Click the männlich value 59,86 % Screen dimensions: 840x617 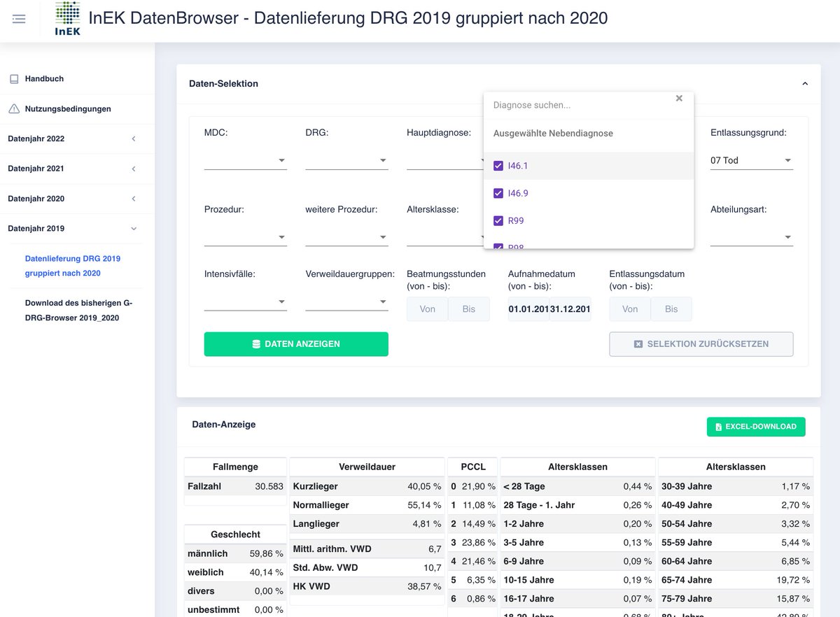(266, 553)
